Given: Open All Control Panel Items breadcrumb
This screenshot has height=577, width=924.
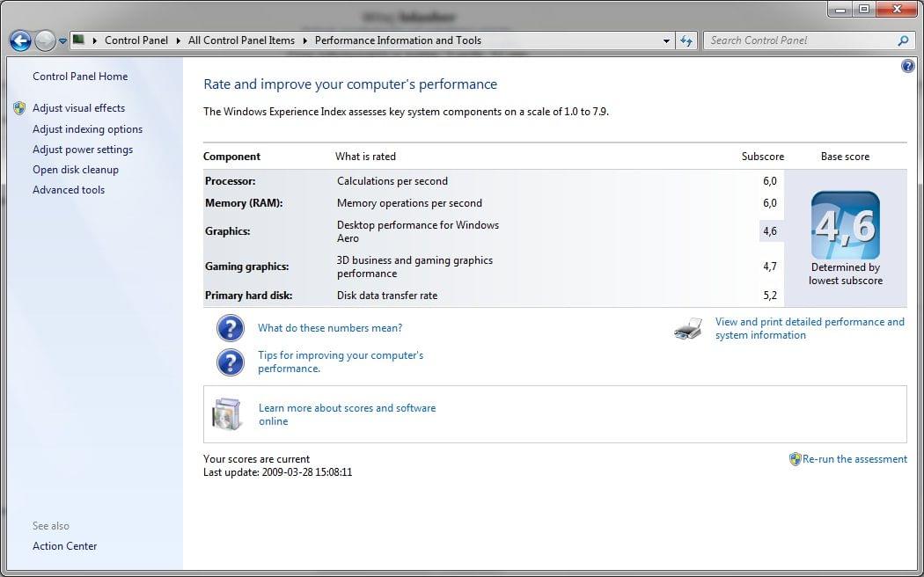Looking at the screenshot, I should [242, 40].
